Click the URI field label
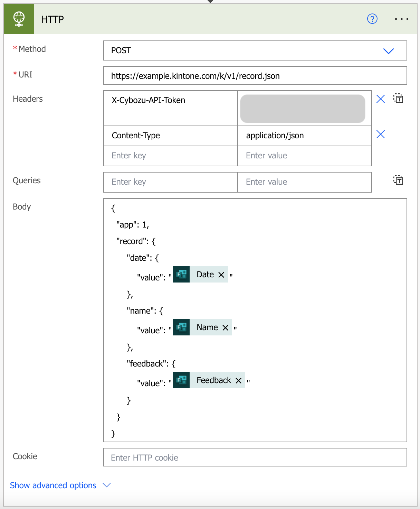Image resolution: width=420 pixels, height=509 pixels. coord(26,75)
